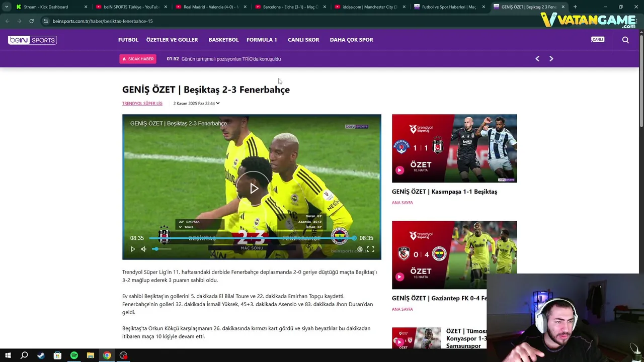
Task: Switch to iddaa.com Manchester City tab
Action: (370, 7)
